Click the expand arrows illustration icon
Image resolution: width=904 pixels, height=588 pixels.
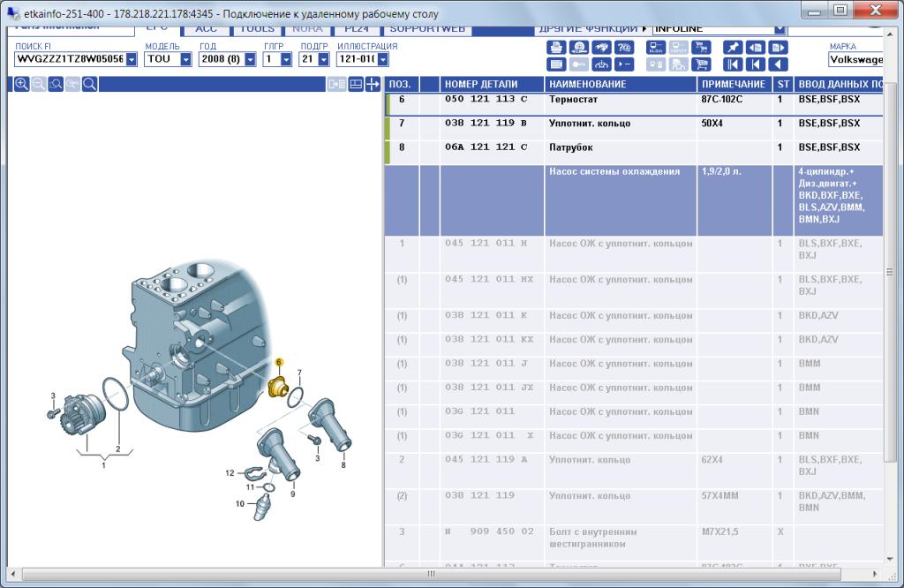[x=373, y=84]
